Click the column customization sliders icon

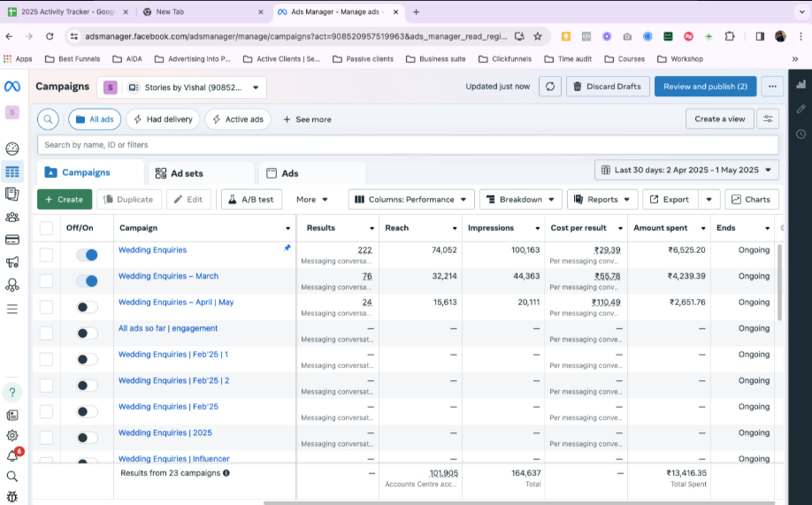pos(768,119)
